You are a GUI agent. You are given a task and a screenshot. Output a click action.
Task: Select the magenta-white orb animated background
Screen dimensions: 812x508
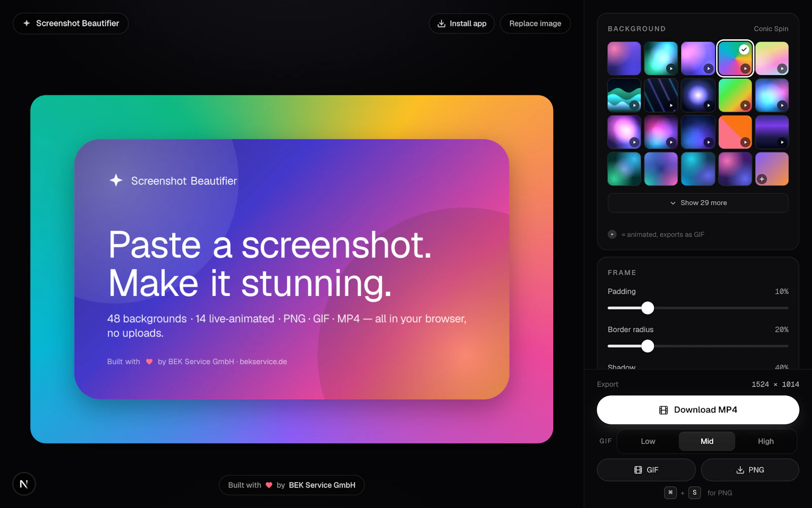(x=624, y=132)
